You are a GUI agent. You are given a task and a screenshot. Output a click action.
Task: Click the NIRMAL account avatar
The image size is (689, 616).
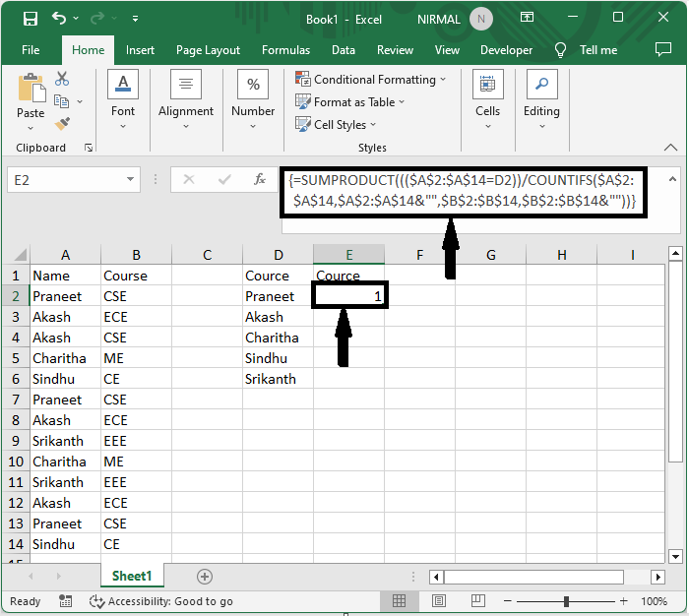coord(481,19)
